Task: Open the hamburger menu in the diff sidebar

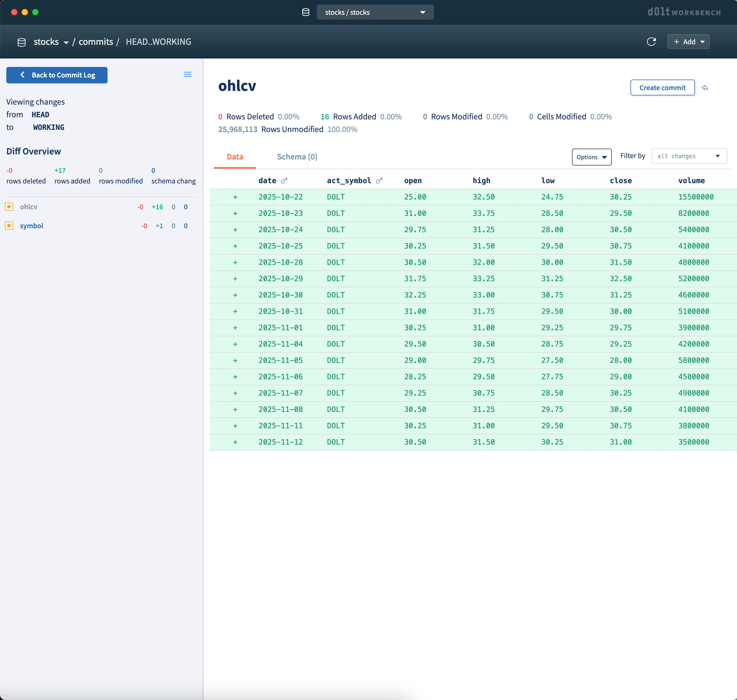Action: point(188,74)
